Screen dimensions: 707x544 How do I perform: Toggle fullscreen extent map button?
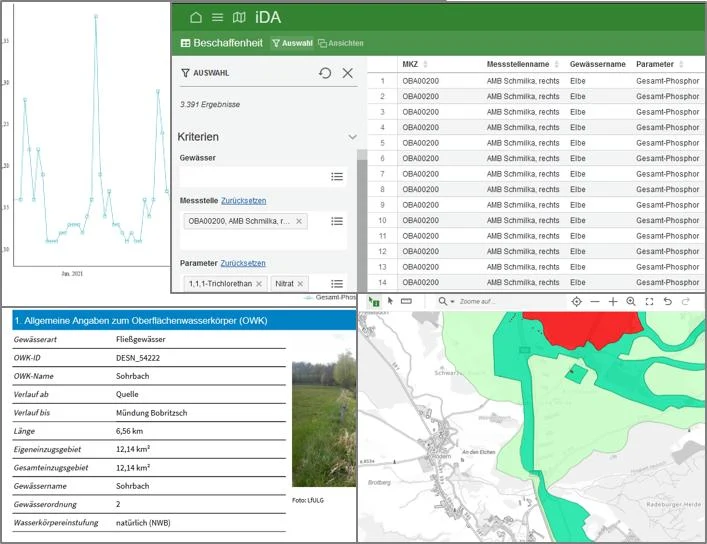click(x=649, y=302)
